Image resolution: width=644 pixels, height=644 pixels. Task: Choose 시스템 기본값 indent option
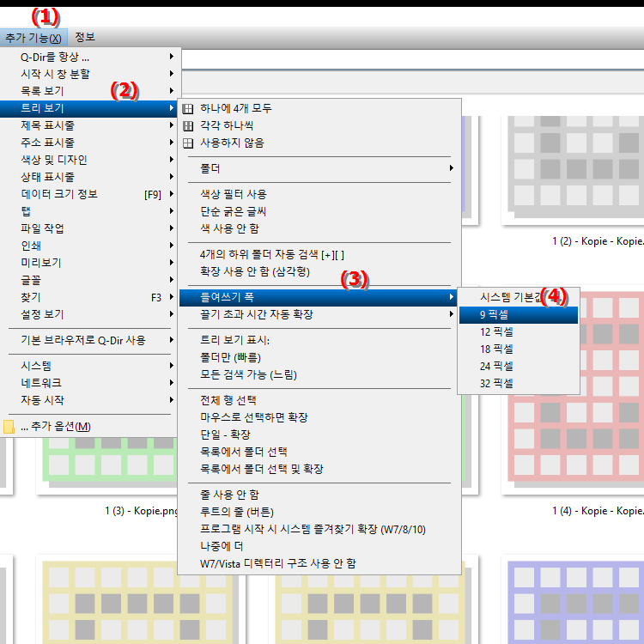tap(519, 297)
